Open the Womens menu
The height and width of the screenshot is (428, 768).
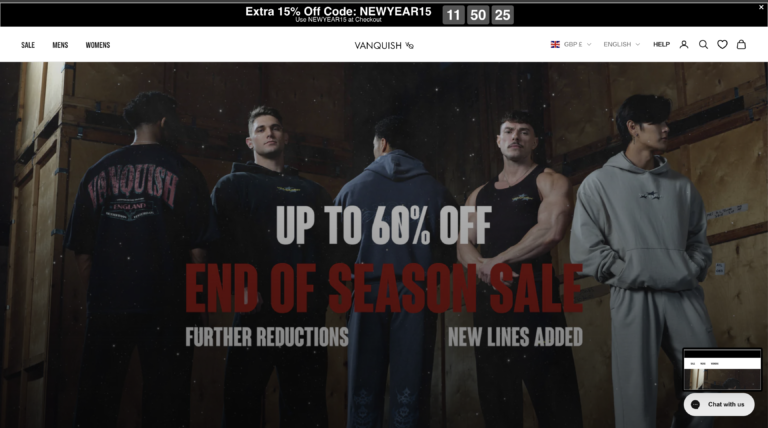(98, 45)
